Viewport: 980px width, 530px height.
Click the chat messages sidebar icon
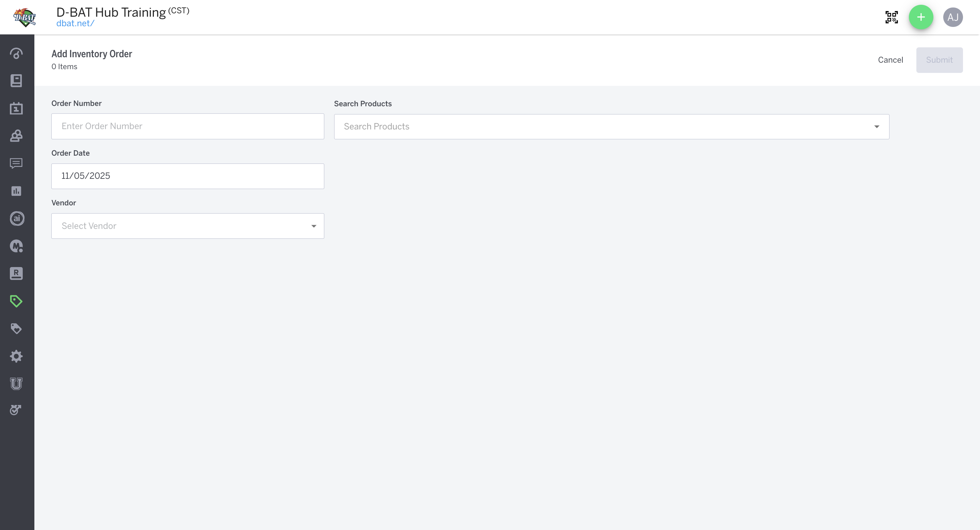point(16,163)
